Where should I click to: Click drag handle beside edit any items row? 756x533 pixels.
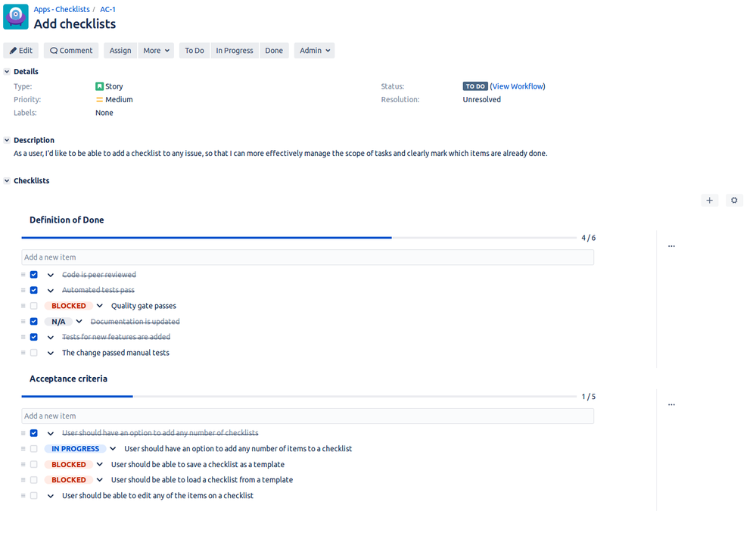click(23, 495)
